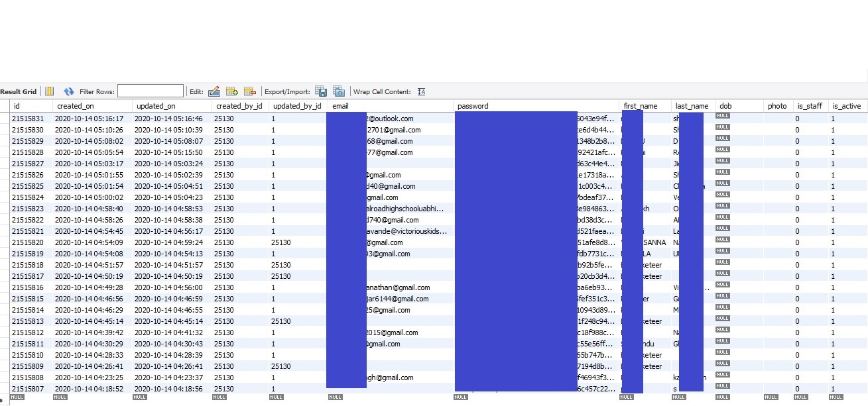
Task: Export recordset to an external file
Action: [x=321, y=91]
